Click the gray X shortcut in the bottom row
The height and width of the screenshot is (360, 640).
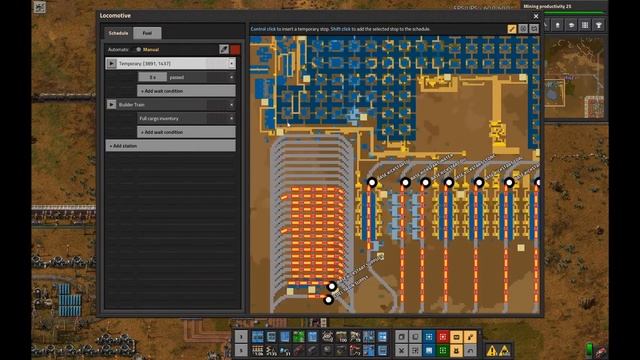(x=402, y=350)
